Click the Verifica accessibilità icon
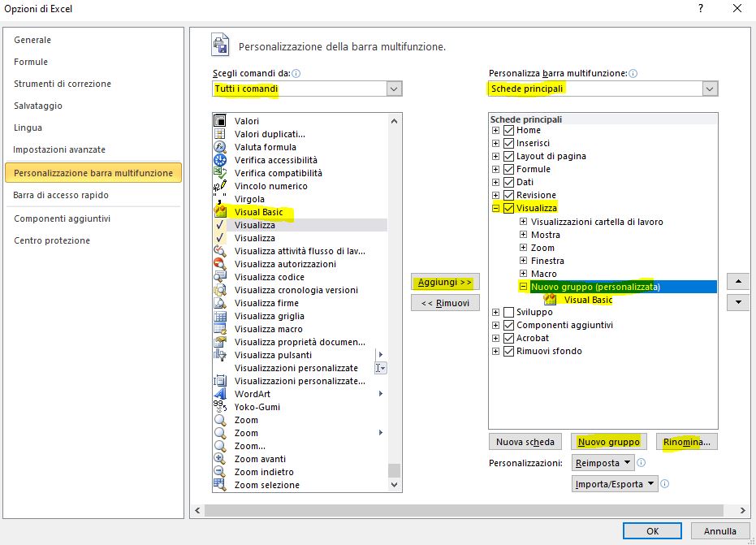The height and width of the screenshot is (545, 756). click(x=220, y=160)
